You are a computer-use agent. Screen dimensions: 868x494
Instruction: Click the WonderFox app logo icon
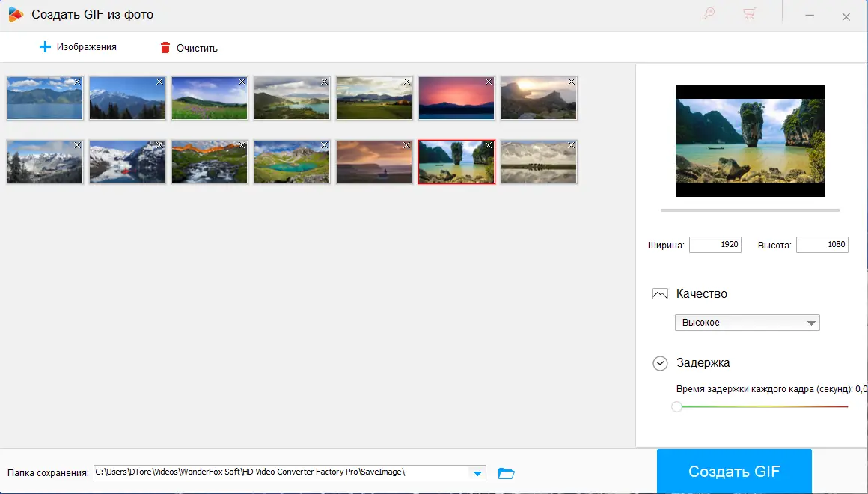click(14, 13)
